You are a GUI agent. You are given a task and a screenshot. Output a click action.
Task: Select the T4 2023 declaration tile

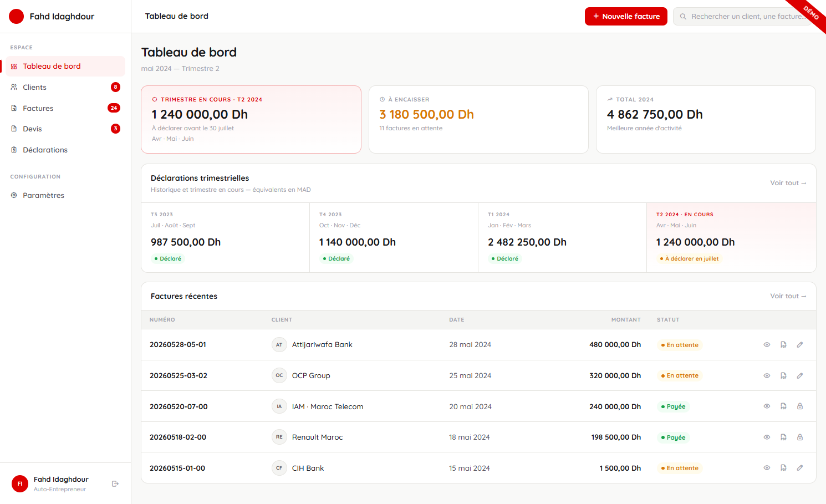coord(394,237)
